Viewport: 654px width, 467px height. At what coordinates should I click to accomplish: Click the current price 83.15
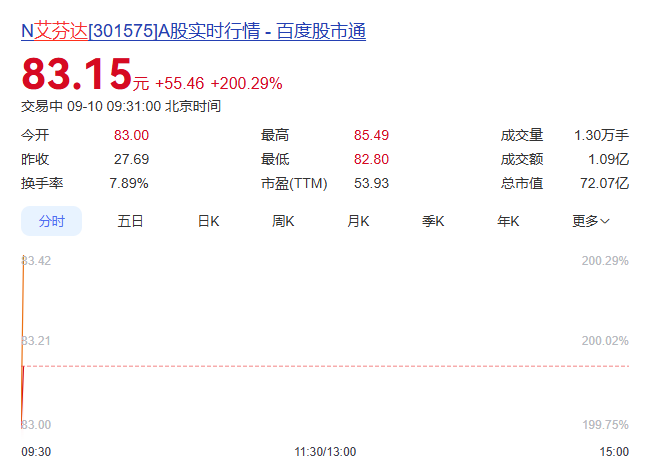coord(77,74)
